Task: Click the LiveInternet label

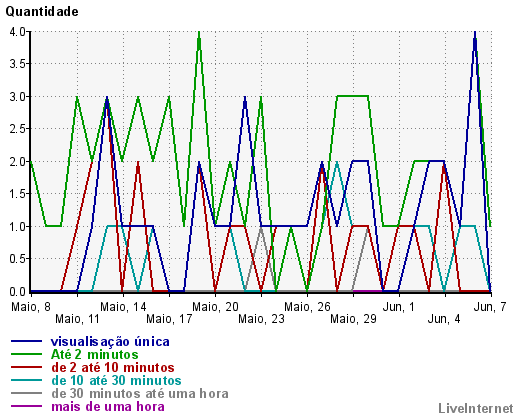Action: (476, 409)
